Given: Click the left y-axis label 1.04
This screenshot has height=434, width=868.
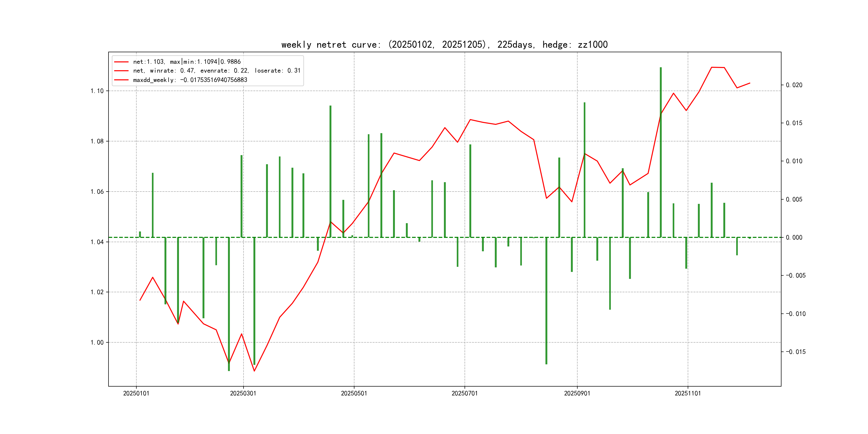Looking at the screenshot, I should coord(97,242).
